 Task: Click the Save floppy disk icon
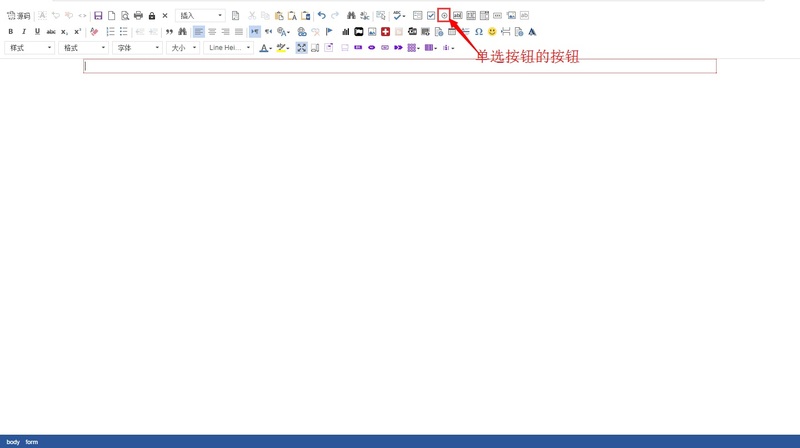pos(98,16)
